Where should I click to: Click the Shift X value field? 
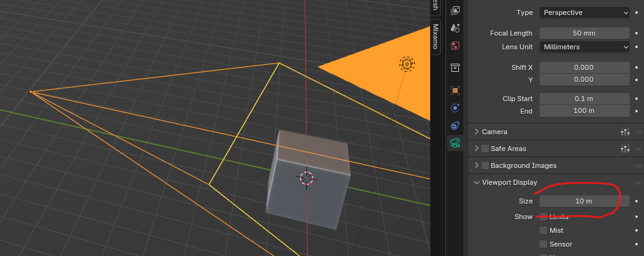coord(585,67)
